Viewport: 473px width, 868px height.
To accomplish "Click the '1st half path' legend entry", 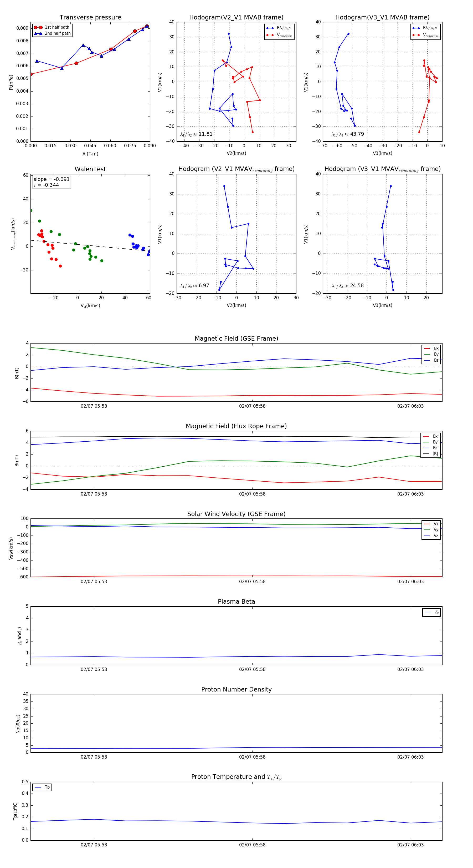I will (x=52, y=27).
